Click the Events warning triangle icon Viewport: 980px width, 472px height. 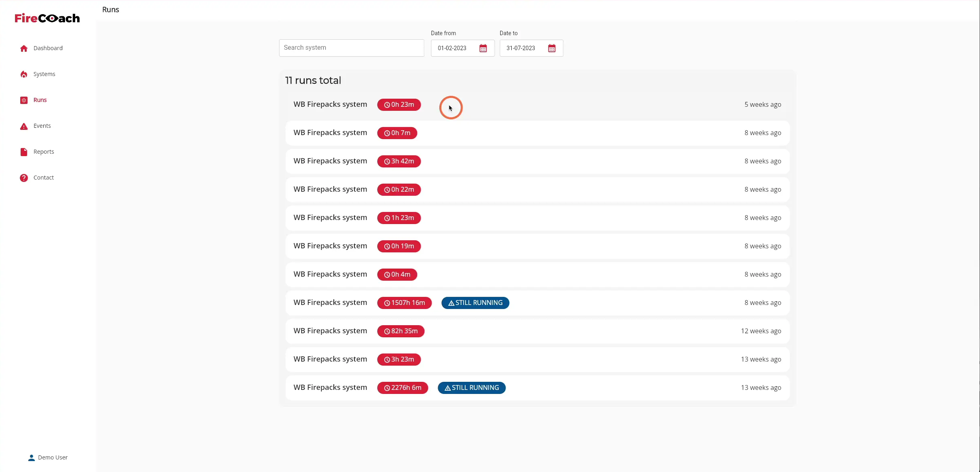pyautogui.click(x=24, y=126)
